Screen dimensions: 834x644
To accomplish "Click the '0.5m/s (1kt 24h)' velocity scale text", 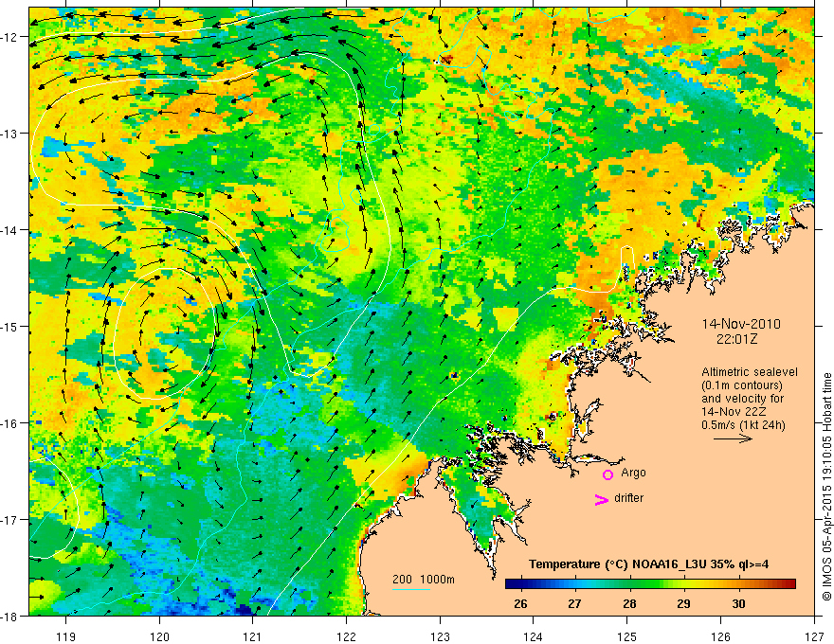I will [x=743, y=425].
